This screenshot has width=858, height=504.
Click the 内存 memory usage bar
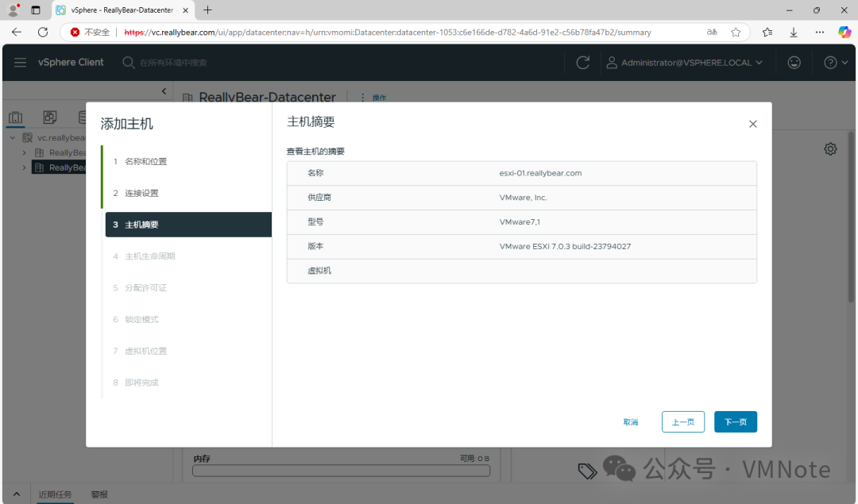[341, 471]
